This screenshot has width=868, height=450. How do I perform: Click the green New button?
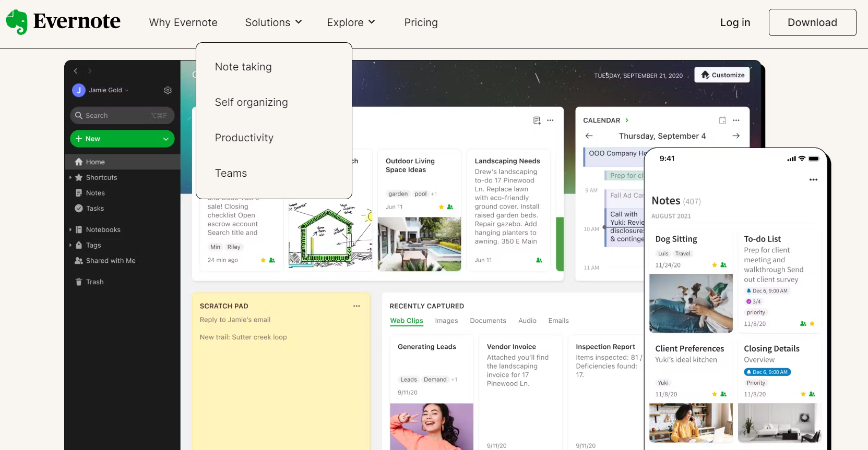[x=122, y=139]
